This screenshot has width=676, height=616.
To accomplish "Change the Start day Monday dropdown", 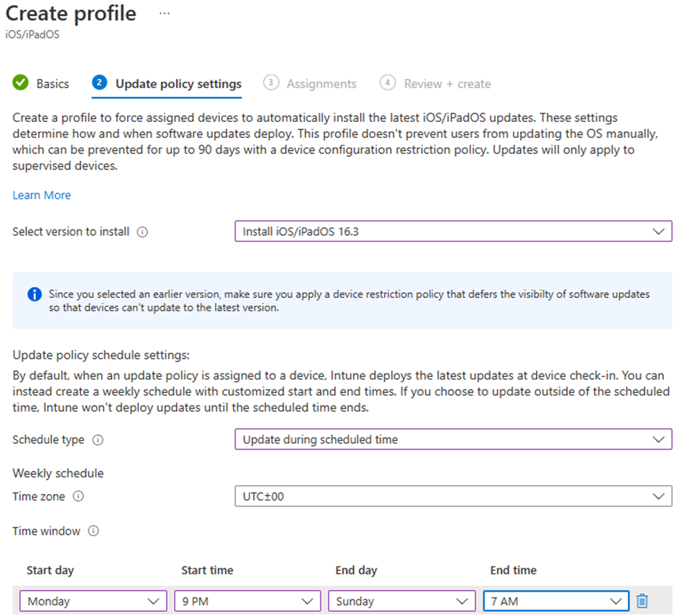I will (93, 601).
